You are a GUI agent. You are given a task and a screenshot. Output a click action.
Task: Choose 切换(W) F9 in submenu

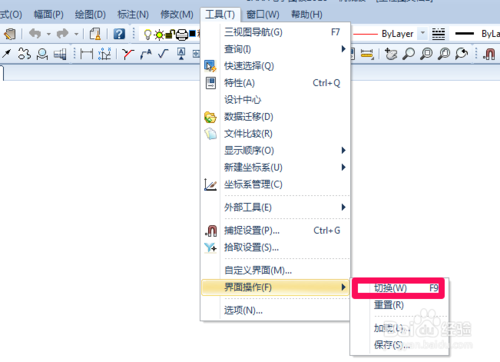click(x=399, y=288)
